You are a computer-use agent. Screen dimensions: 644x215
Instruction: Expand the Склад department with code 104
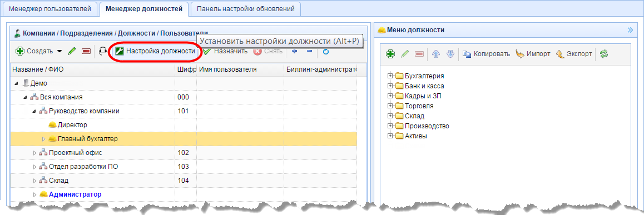(34, 181)
